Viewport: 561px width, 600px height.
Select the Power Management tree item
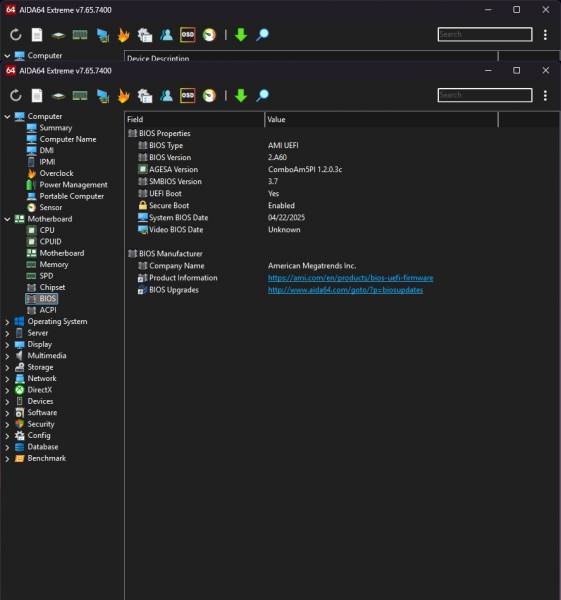(73, 185)
